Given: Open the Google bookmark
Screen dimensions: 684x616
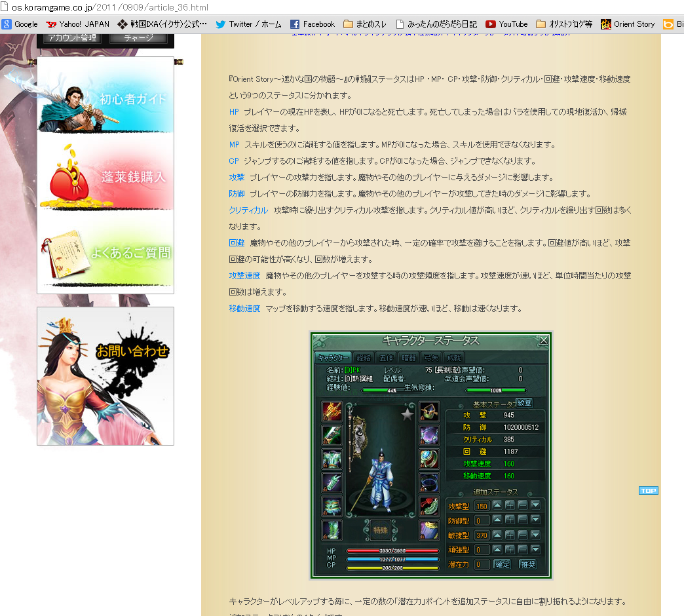Looking at the screenshot, I should [20, 24].
